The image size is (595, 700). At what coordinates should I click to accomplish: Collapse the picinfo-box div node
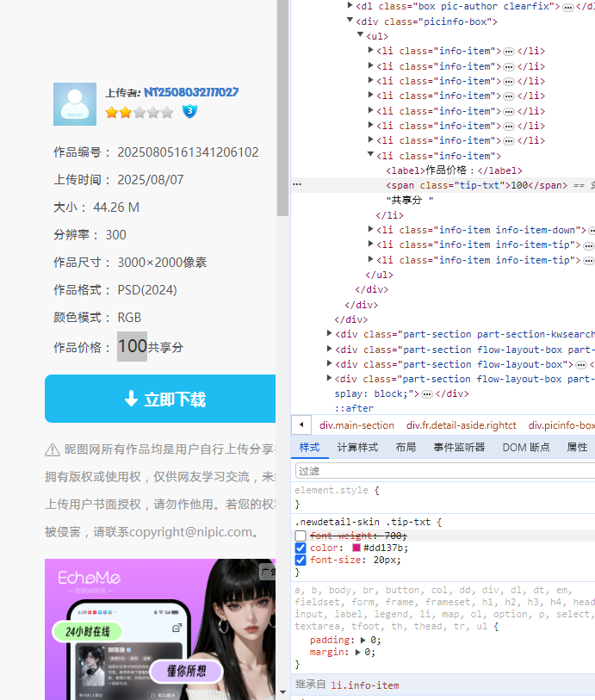tap(350, 21)
